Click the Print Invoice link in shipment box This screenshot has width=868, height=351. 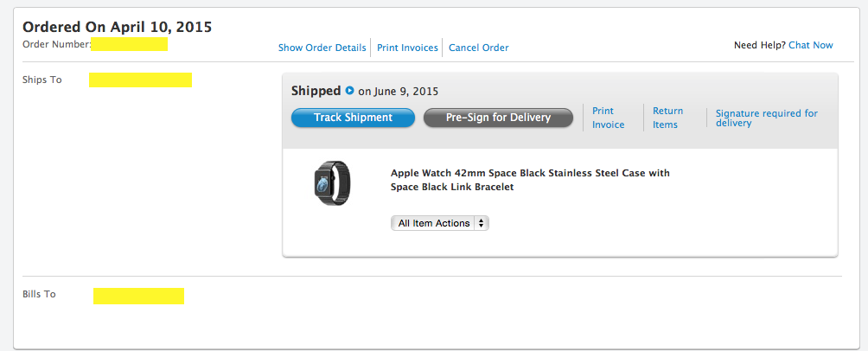(x=608, y=118)
